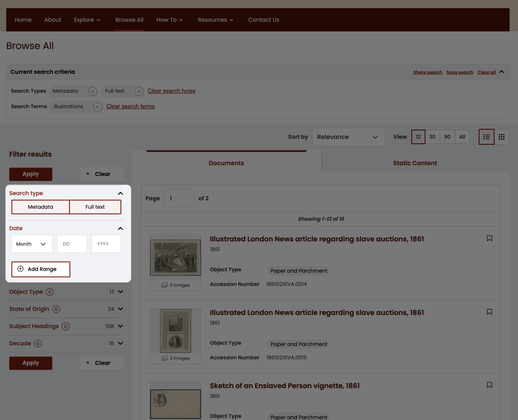Click the Add Range button
The image size is (518, 420).
pos(41,269)
